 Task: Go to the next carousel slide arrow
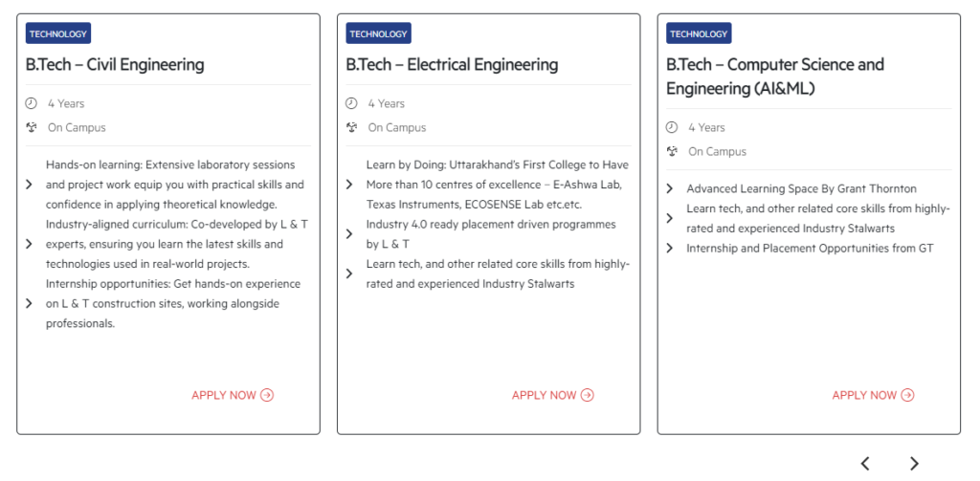pyautogui.click(x=914, y=463)
